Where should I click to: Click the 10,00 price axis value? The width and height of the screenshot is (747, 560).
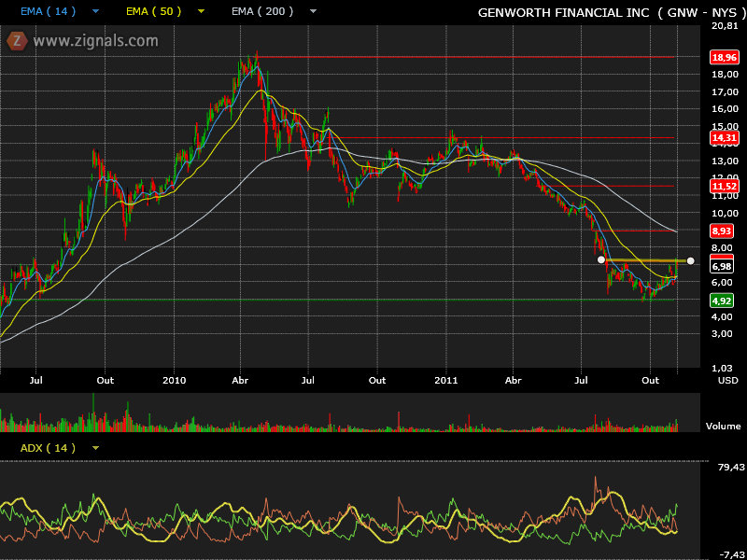(725, 214)
